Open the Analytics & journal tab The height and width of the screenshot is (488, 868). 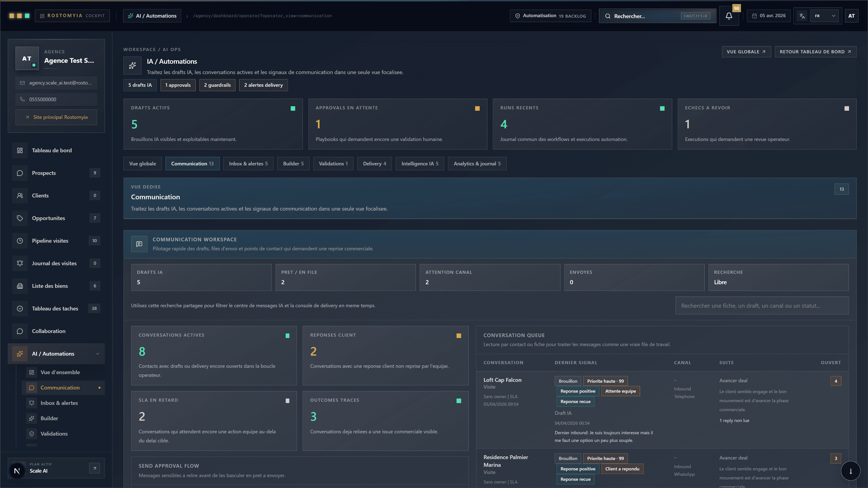pyautogui.click(x=477, y=164)
